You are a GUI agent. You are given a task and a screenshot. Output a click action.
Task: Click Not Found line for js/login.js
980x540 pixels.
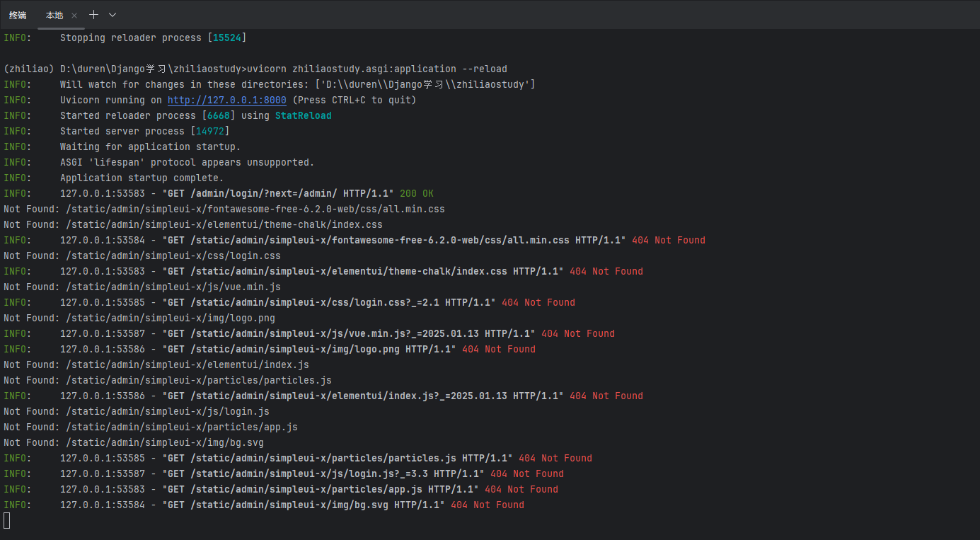pyautogui.click(x=137, y=411)
